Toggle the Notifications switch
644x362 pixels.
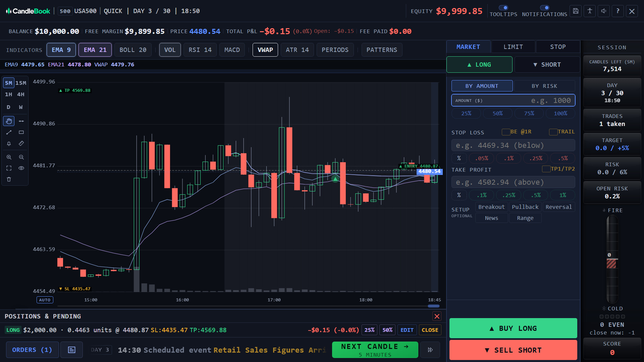(545, 8)
